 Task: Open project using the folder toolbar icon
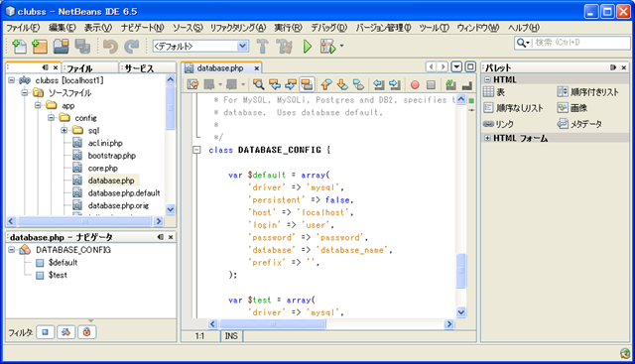pos(62,47)
